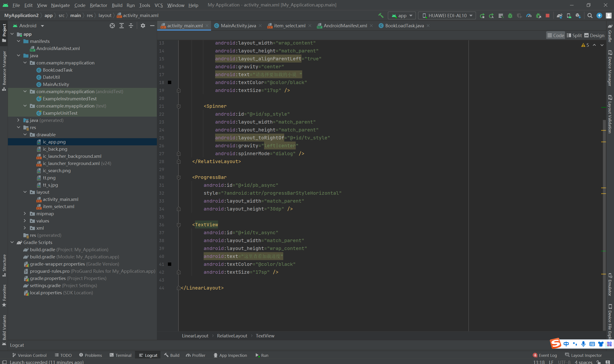614x364 pixels.
Task: Expand the mipmap folder
Action: pos(25,214)
